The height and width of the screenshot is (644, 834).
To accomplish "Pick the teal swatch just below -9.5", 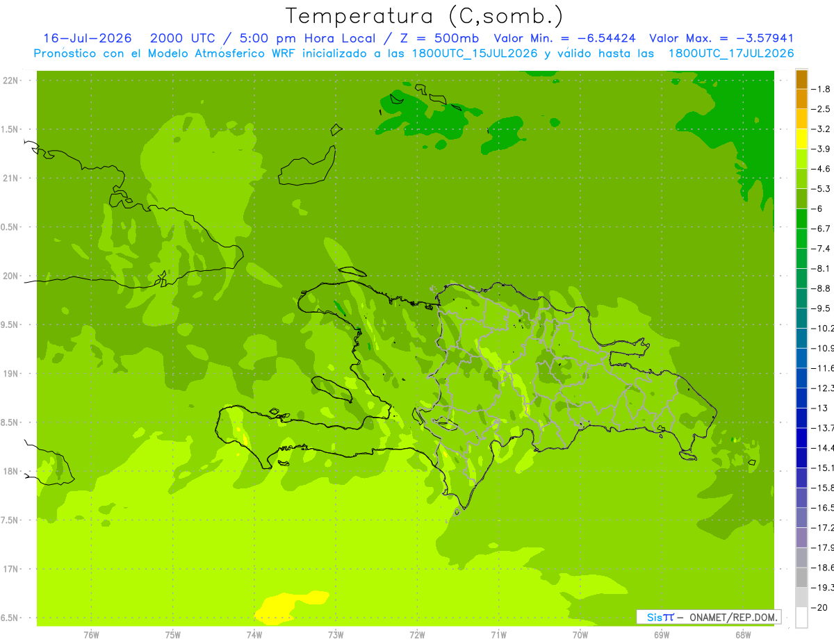I will tap(801, 318).
